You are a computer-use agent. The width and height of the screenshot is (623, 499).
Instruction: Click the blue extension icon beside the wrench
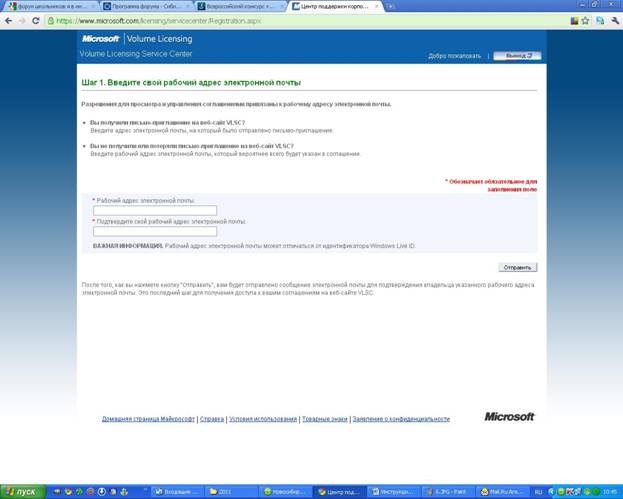[600, 21]
